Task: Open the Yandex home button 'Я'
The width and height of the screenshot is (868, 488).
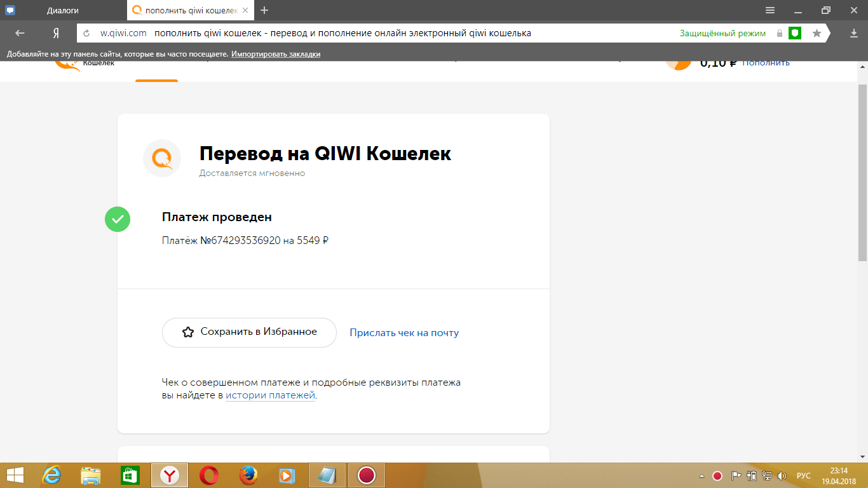Action: point(56,33)
